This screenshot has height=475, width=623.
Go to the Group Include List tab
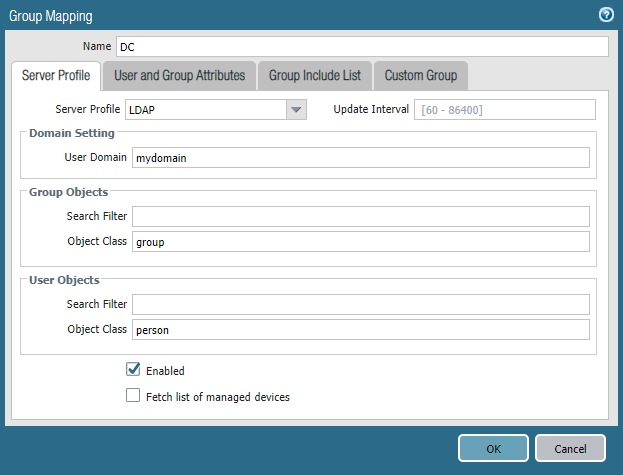(315, 76)
